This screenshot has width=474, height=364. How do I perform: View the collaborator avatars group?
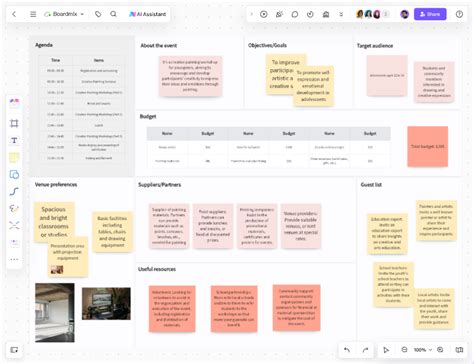tap(372, 14)
